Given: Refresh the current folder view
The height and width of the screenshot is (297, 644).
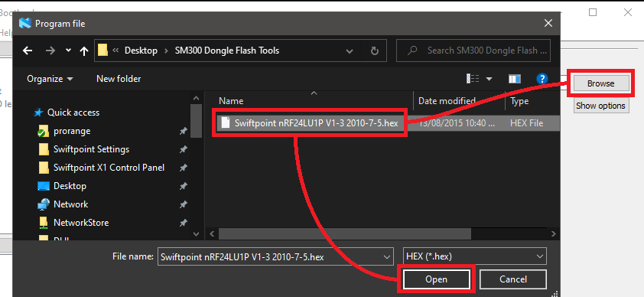Looking at the screenshot, I should point(374,51).
